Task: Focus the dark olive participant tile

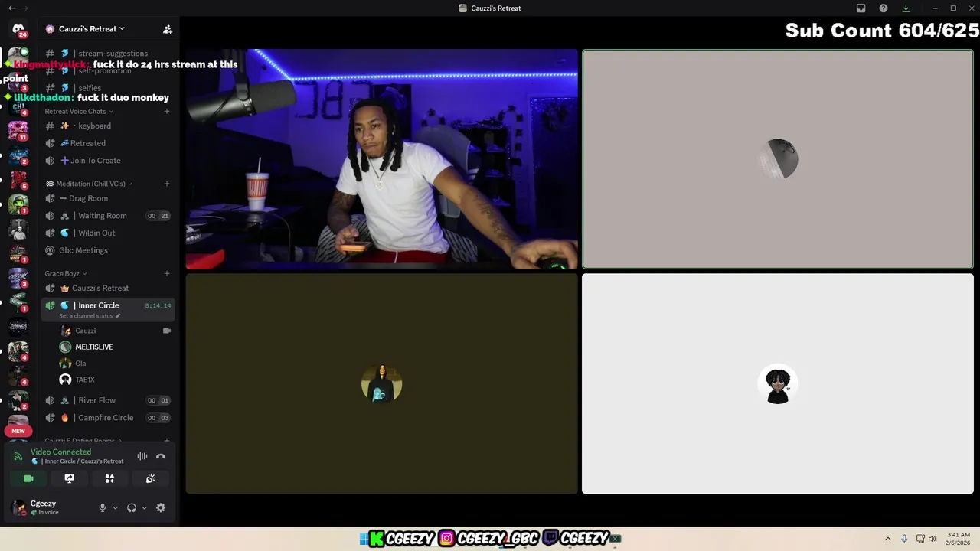Action: pyautogui.click(x=381, y=383)
